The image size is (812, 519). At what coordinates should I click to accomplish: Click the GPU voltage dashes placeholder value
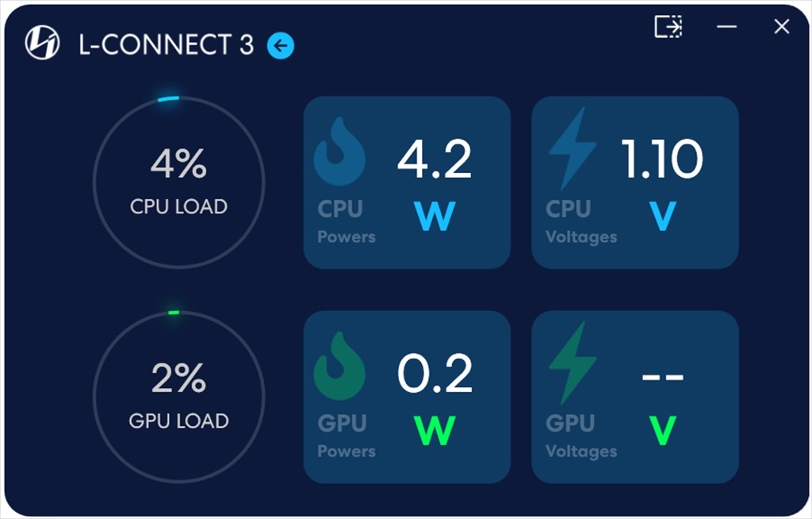662,376
